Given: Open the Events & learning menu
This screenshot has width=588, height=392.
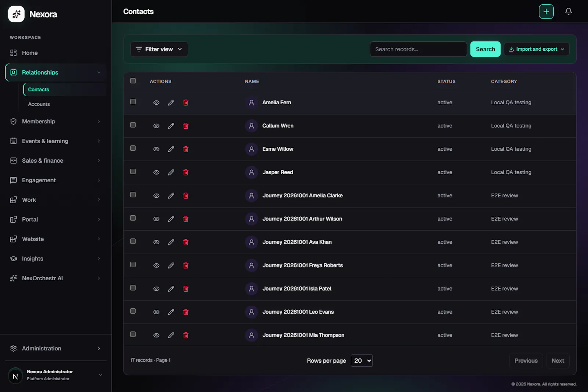Looking at the screenshot, I should click(x=55, y=141).
